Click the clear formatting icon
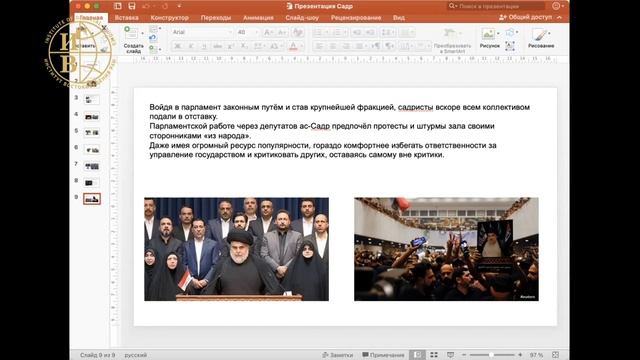The width and height of the screenshot is (640, 360). point(298,32)
